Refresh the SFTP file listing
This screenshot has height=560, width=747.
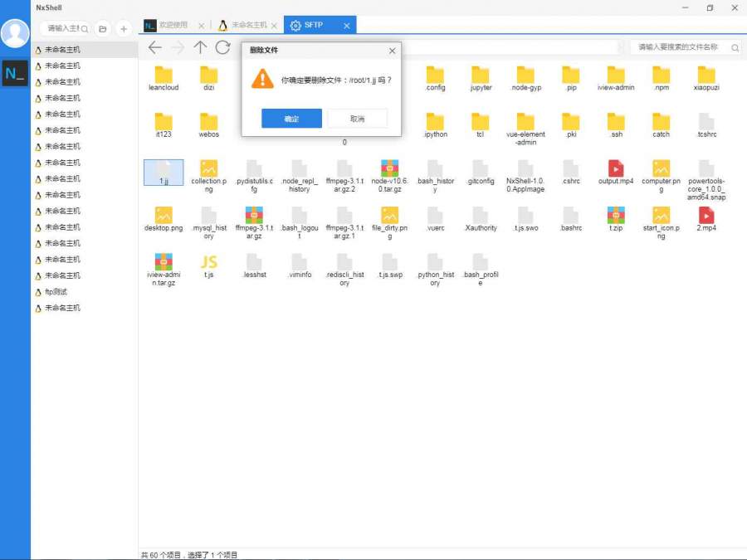[222, 48]
